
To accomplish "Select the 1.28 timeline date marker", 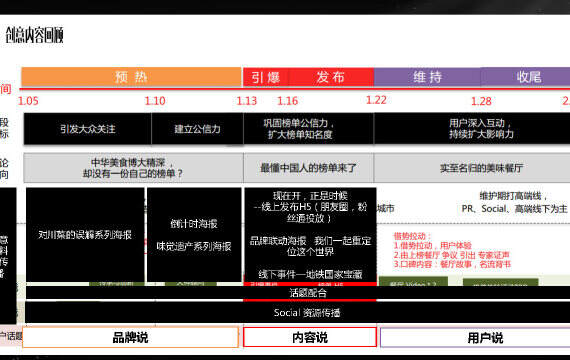I will click(481, 101).
